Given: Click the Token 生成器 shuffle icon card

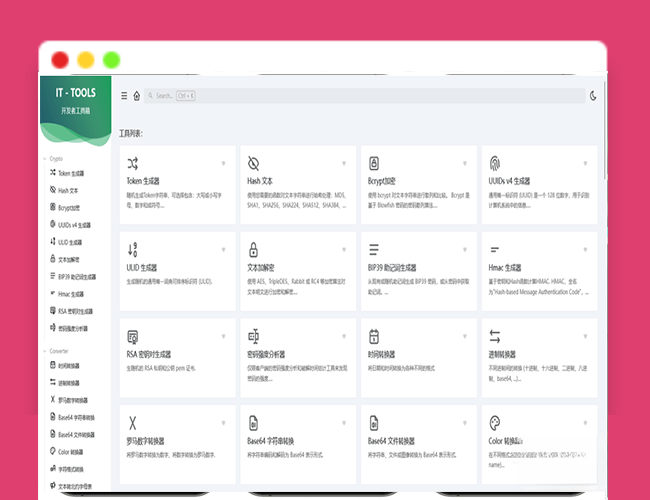Looking at the screenshot, I should tap(133, 162).
